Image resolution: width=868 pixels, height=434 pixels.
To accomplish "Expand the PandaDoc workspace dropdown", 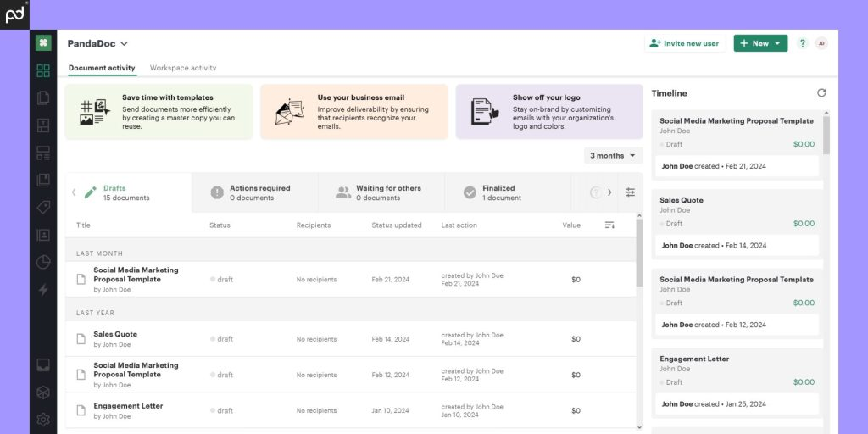I will coord(98,44).
